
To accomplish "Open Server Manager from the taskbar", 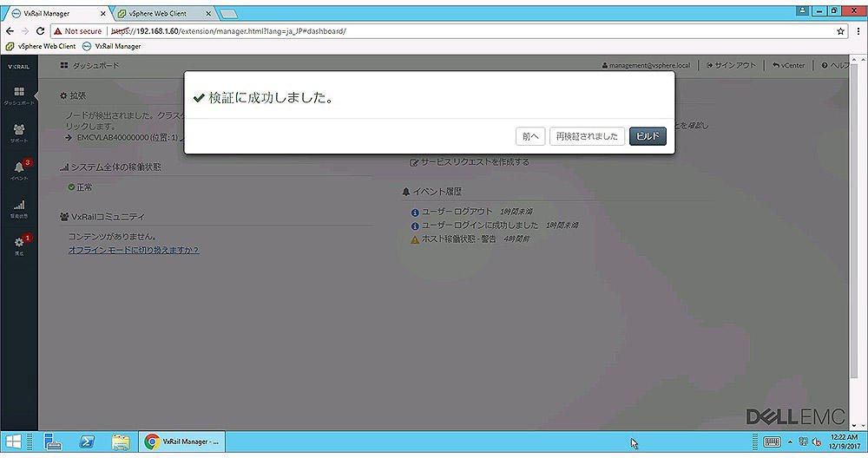I will 53,442.
